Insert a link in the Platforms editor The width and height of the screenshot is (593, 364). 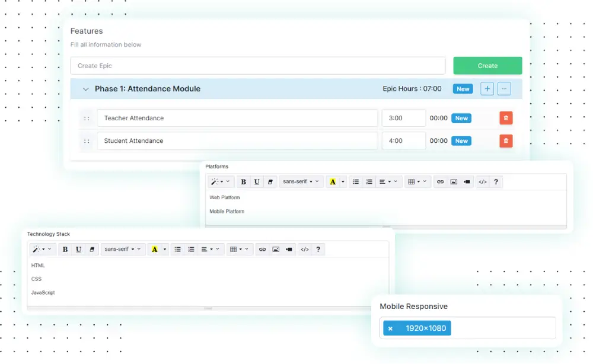(440, 182)
